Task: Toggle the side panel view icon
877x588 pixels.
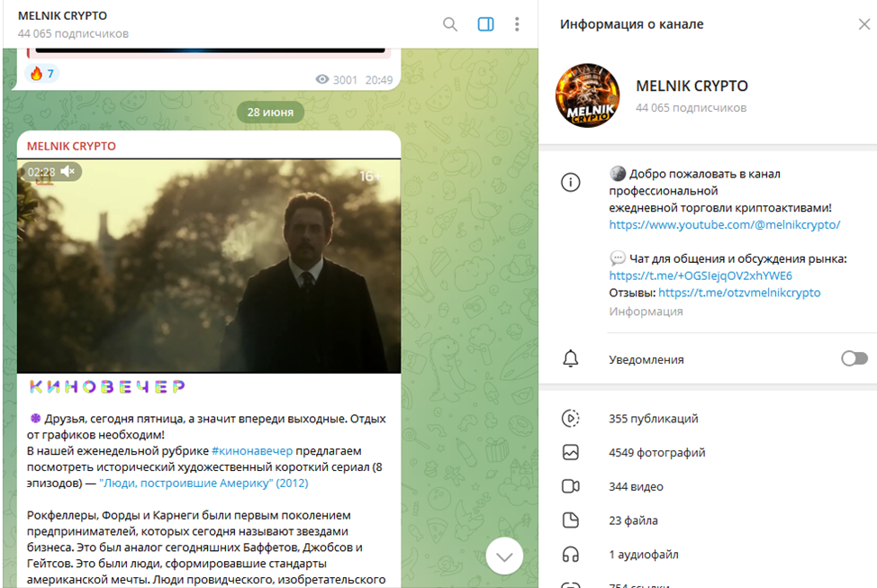Action: coord(485,24)
